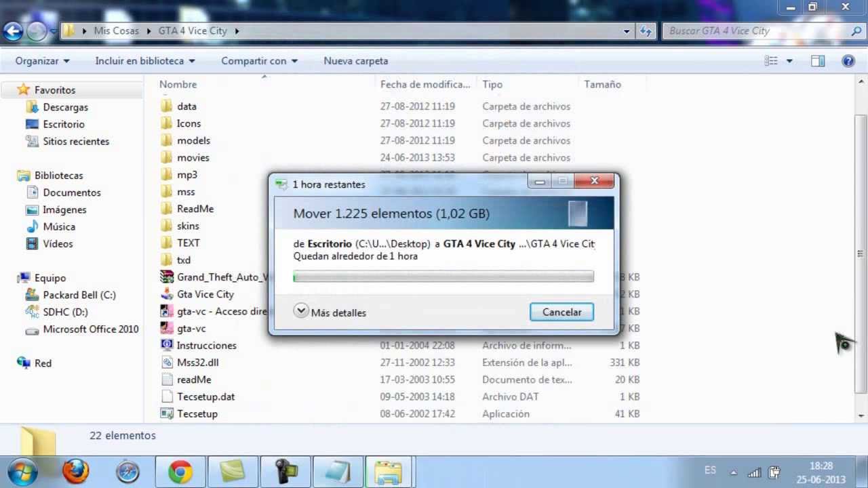Open Microsoft Office 2010 drive entry
The width and height of the screenshot is (868, 488).
(91, 329)
